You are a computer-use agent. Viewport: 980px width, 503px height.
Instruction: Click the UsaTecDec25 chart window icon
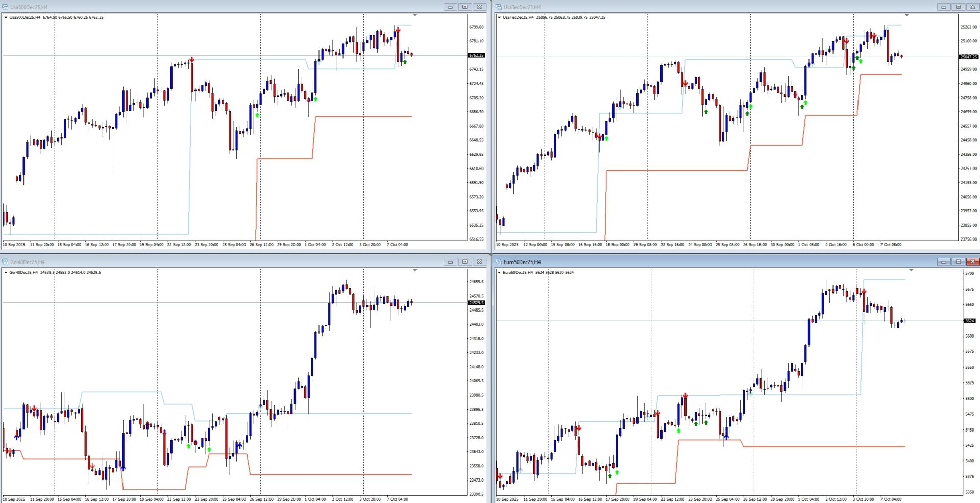point(499,7)
